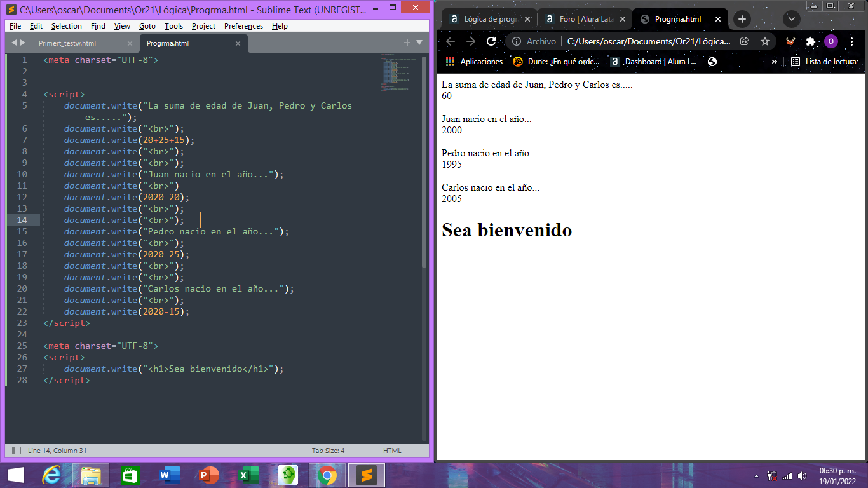Open Windows Start menu

coord(16,475)
